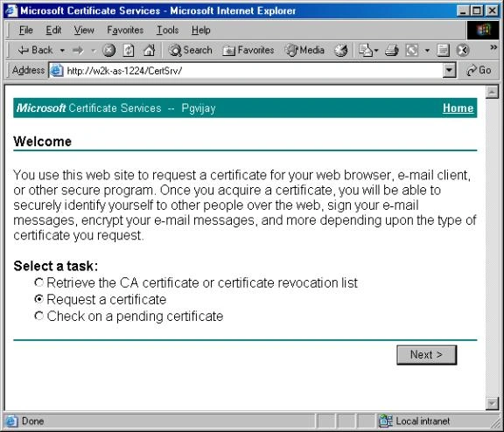Click the scrollbar down arrow
This screenshot has height=432, width=504.
pyautogui.click(x=492, y=403)
